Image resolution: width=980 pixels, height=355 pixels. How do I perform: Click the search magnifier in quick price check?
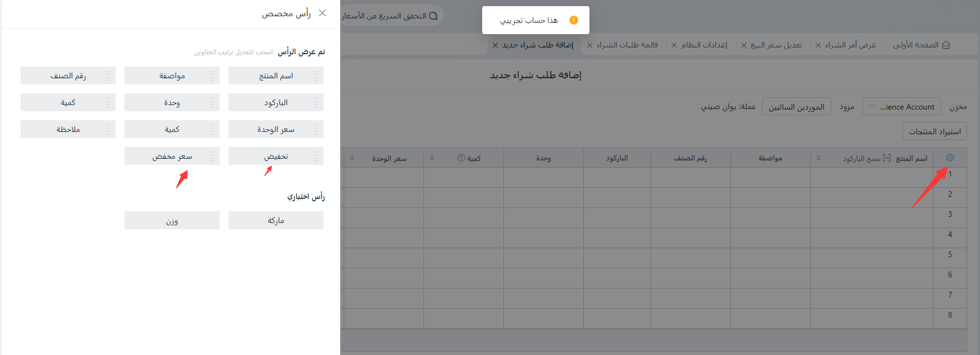tap(434, 16)
